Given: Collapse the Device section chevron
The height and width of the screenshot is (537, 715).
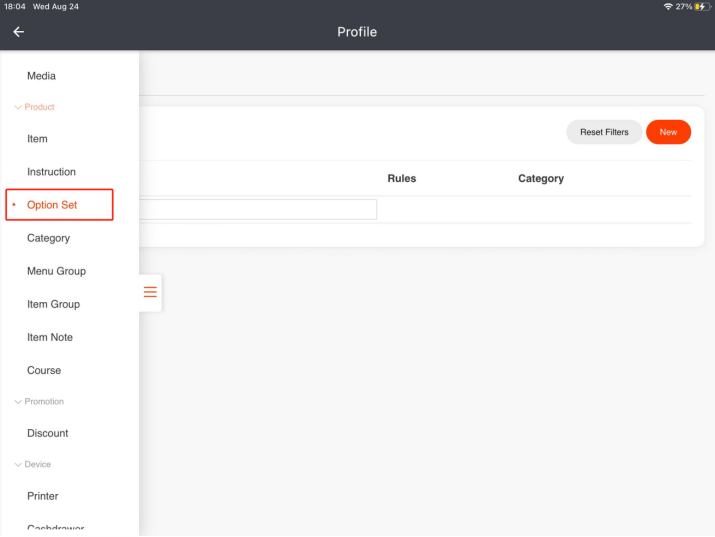Looking at the screenshot, I should click(18, 465).
